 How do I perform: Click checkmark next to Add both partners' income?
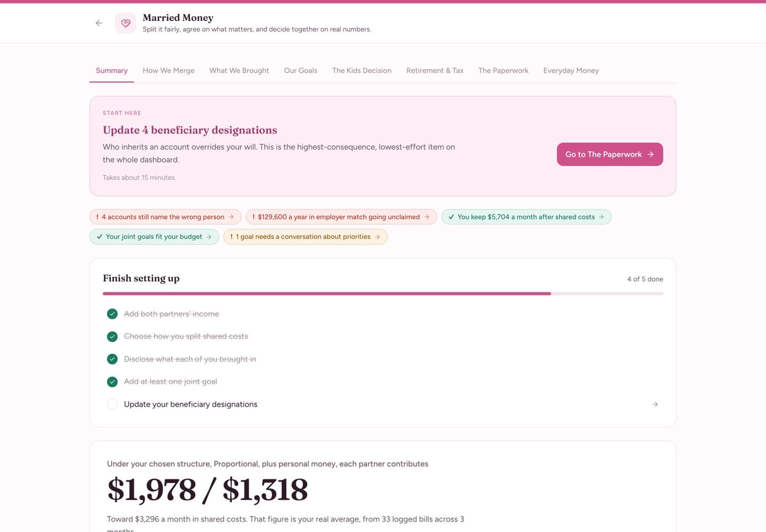(x=112, y=314)
